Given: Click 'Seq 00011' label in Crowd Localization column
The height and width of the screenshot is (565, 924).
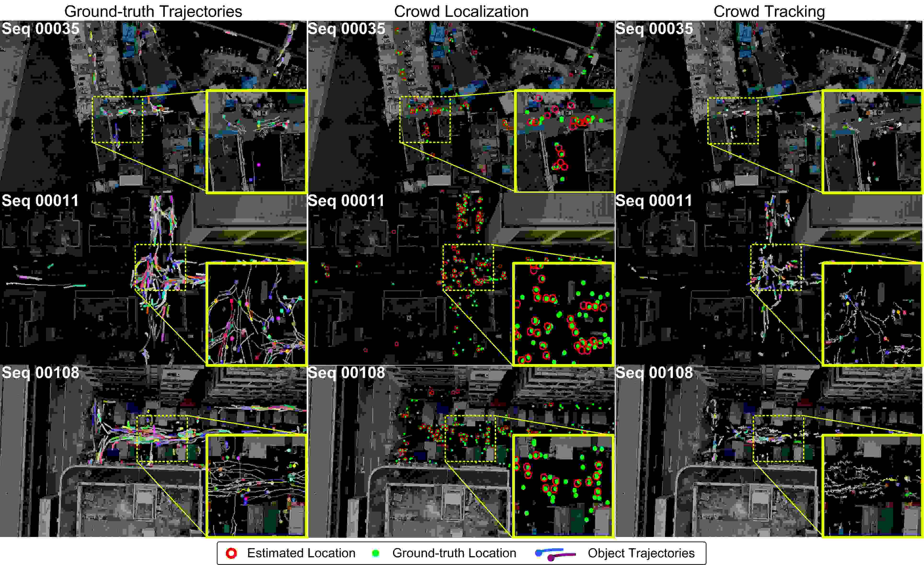Looking at the screenshot, I should [x=346, y=200].
